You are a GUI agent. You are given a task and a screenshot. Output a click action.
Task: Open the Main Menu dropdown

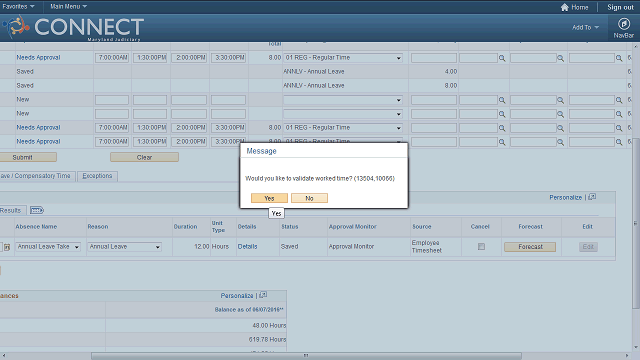68,7
